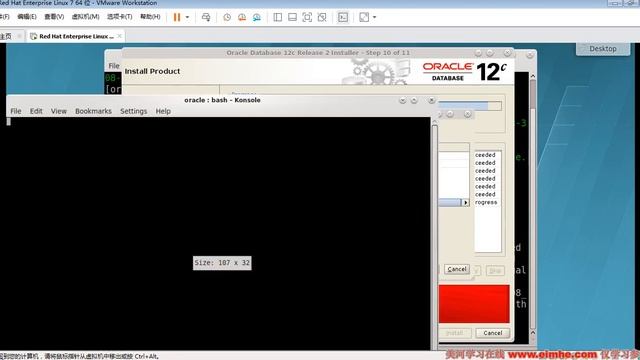640x360 pixels.
Task: Click the installer progress bar
Action: coord(470,106)
